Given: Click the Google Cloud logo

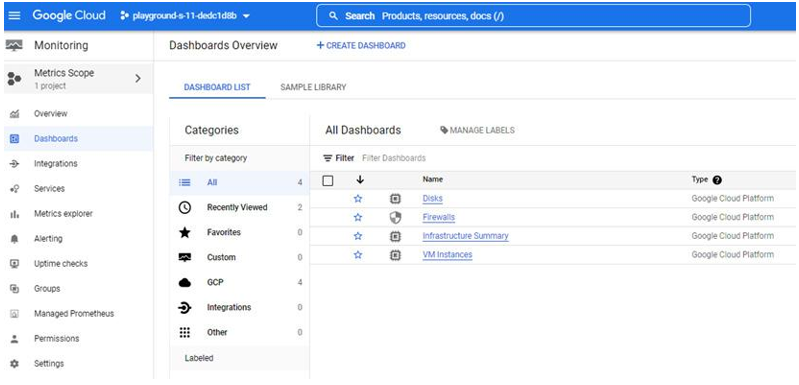Looking at the screenshot, I should coord(69,15).
